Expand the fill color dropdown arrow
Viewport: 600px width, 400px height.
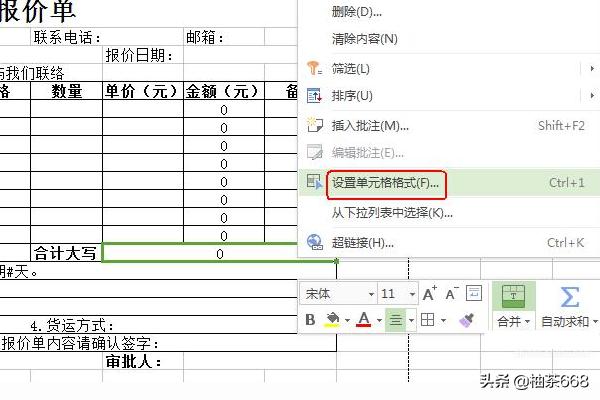tap(346, 321)
